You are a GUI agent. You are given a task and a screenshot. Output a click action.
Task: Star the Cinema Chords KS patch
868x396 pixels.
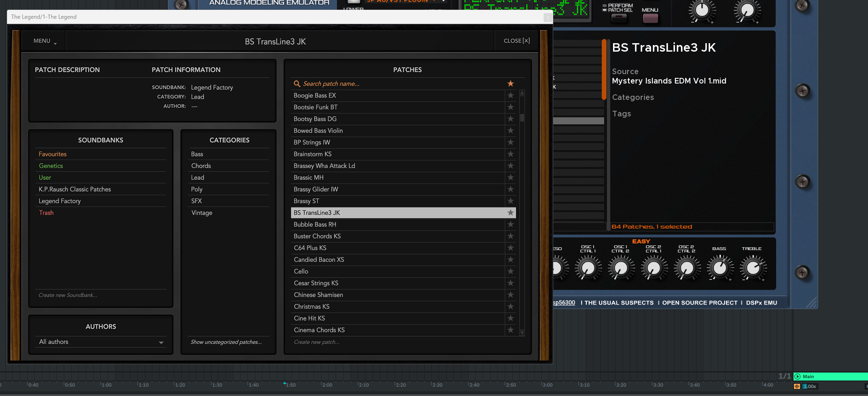(510, 330)
